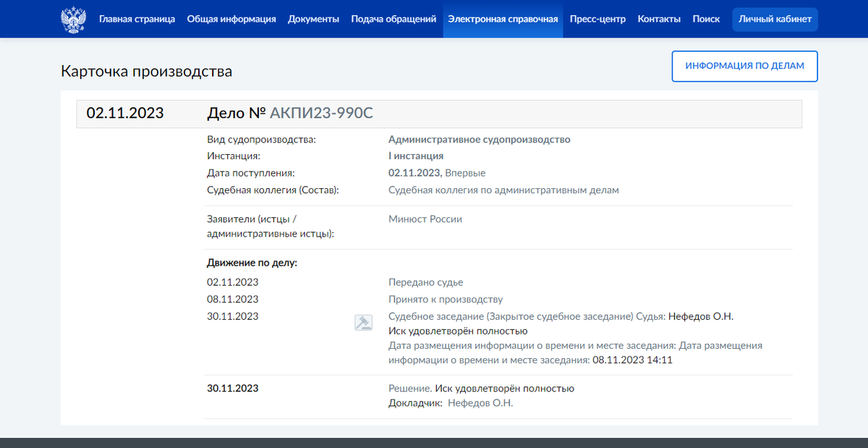Click judge name Нефедов О.Н. in hearing row
This screenshot has height=448, width=868.
click(x=701, y=316)
